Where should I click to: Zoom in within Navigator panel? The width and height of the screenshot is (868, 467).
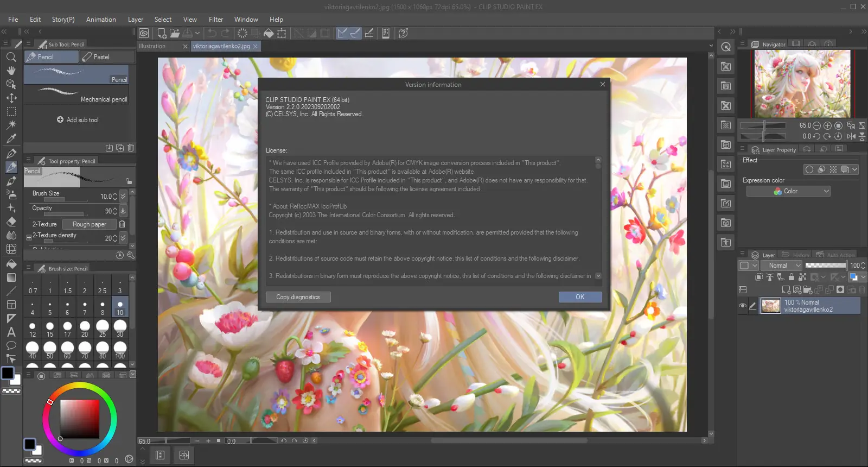tap(827, 125)
